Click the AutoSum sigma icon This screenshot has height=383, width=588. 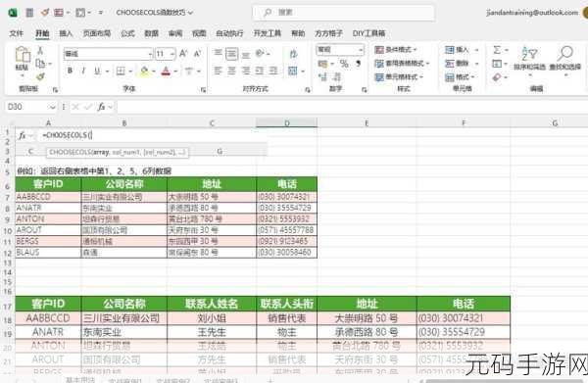coord(497,50)
